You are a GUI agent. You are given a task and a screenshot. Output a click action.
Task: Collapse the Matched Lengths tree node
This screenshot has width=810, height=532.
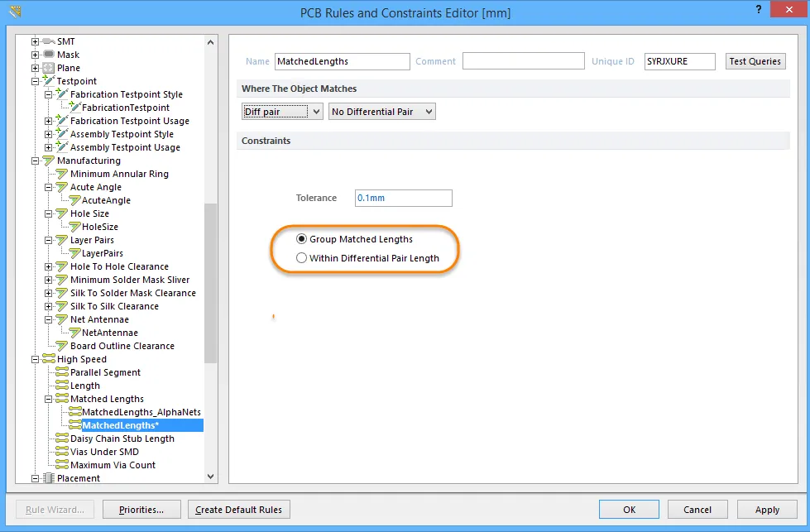pyautogui.click(x=48, y=399)
